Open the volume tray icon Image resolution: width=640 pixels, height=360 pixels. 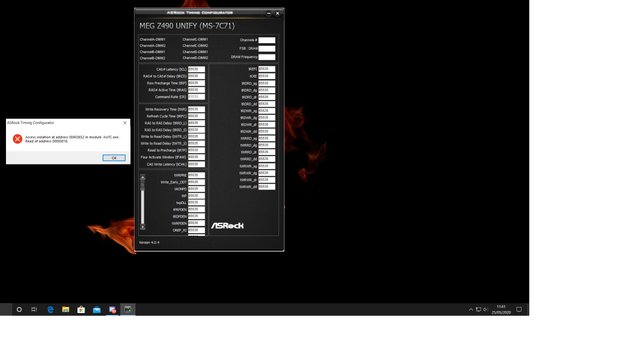tap(485, 309)
